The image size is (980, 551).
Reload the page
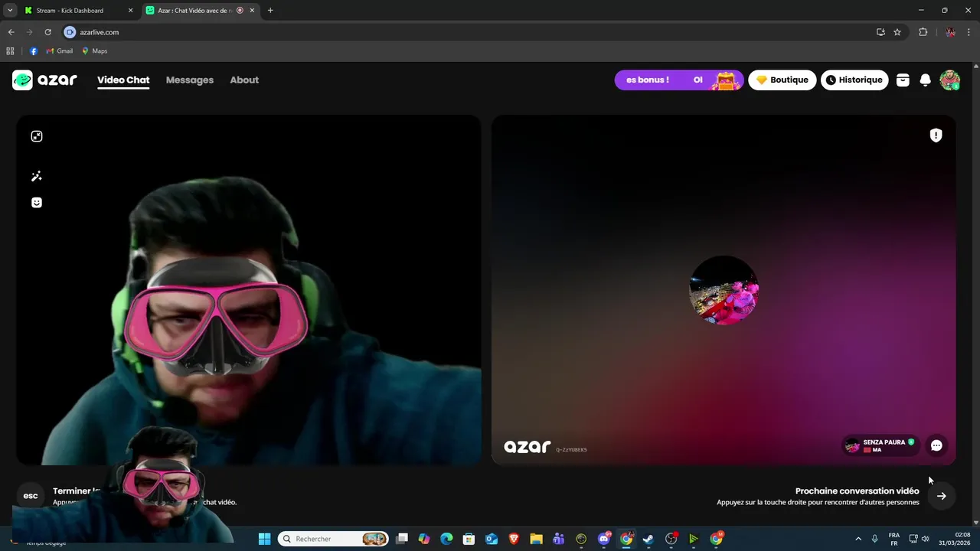pos(47,32)
